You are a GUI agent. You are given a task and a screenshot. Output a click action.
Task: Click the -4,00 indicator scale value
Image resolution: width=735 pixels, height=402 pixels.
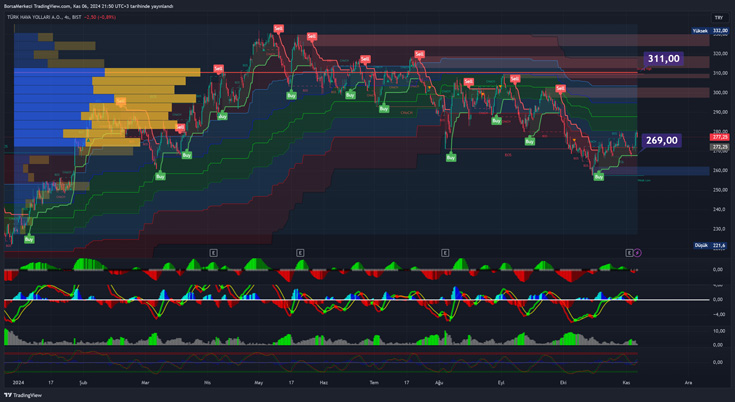coord(719,314)
